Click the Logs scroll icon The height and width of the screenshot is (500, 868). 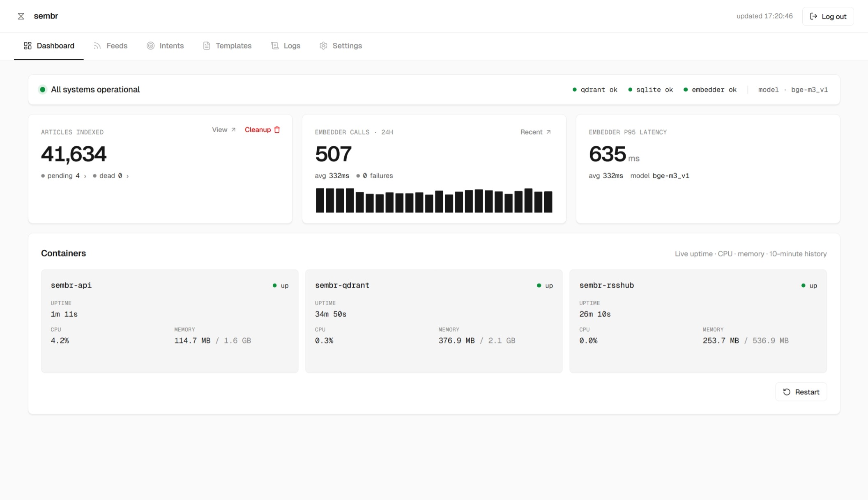[x=274, y=46]
